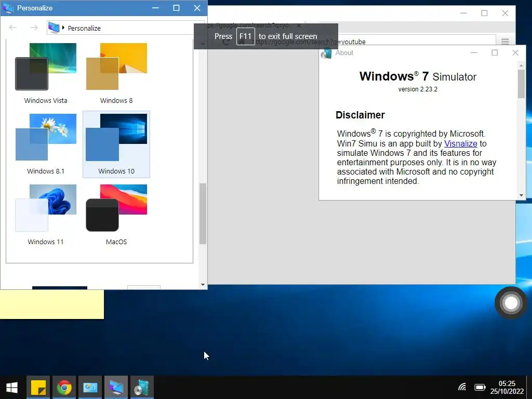Click the Personalize address bar icon
This screenshot has width=532, height=399.
(54, 28)
